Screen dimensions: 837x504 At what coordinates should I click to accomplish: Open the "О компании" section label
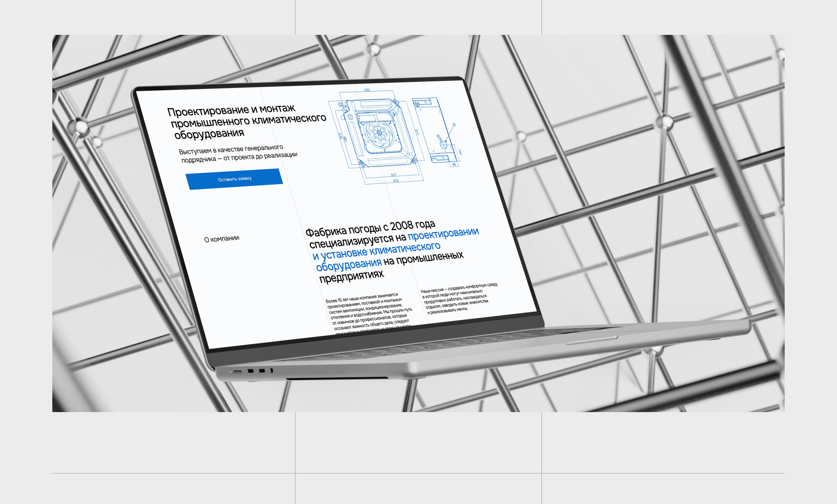coord(221,239)
